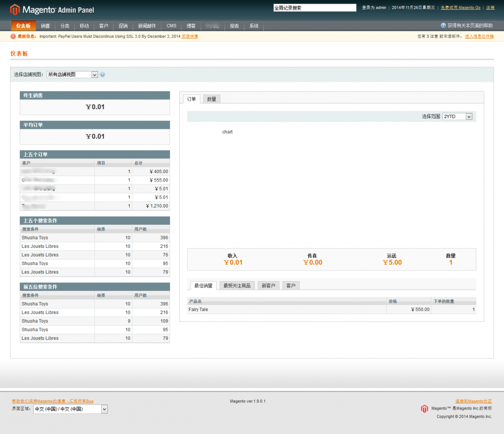Select the 新客户 tab
Image resolution: width=504 pixels, height=434 pixels.
coord(268,286)
